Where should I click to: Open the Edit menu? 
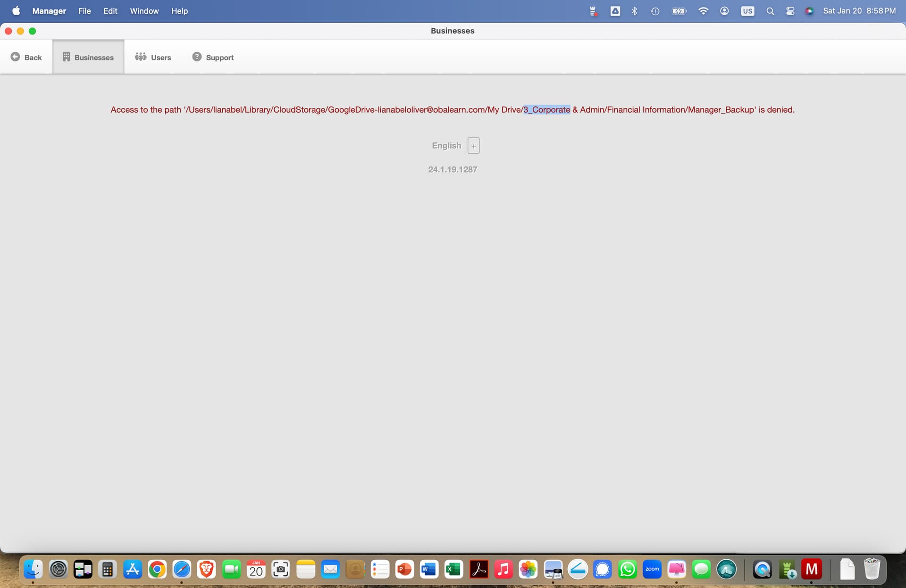110,11
